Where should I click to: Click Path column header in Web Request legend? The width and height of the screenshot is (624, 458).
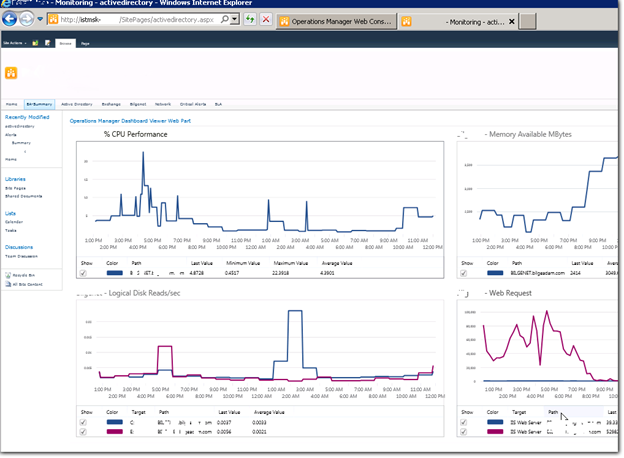click(x=553, y=412)
